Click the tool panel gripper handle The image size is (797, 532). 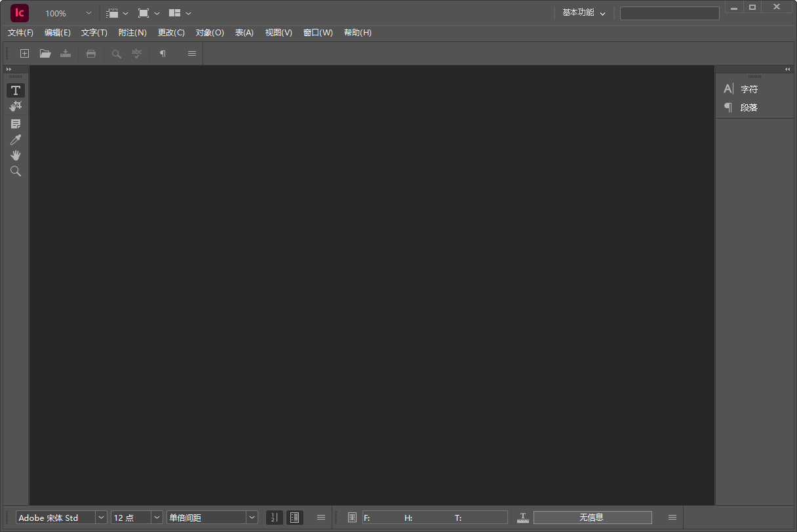(x=16, y=77)
